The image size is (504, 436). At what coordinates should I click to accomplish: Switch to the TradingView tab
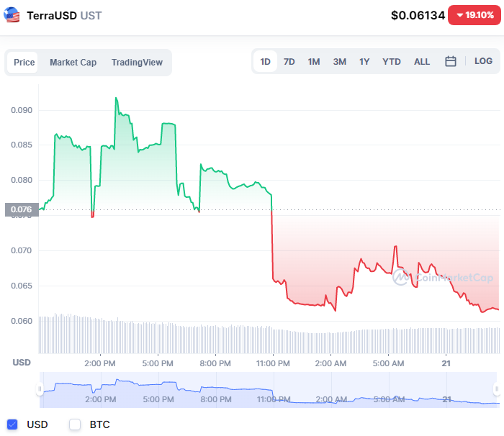click(x=137, y=63)
